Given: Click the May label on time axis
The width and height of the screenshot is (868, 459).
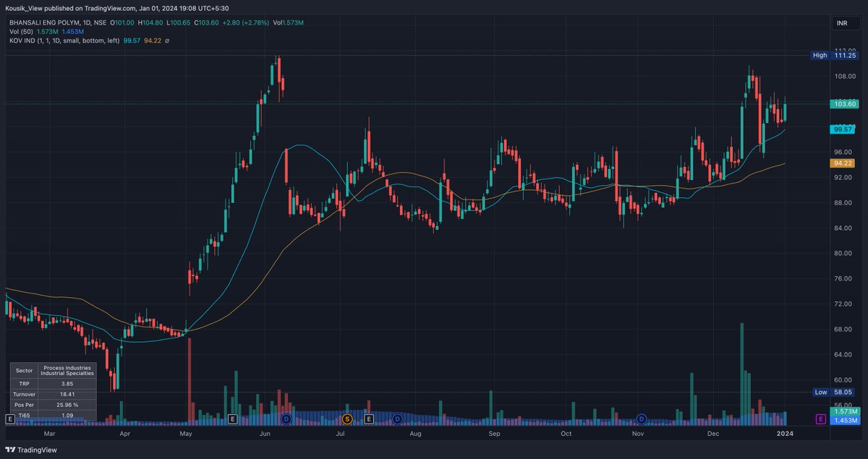Looking at the screenshot, I should pos(186,434).
